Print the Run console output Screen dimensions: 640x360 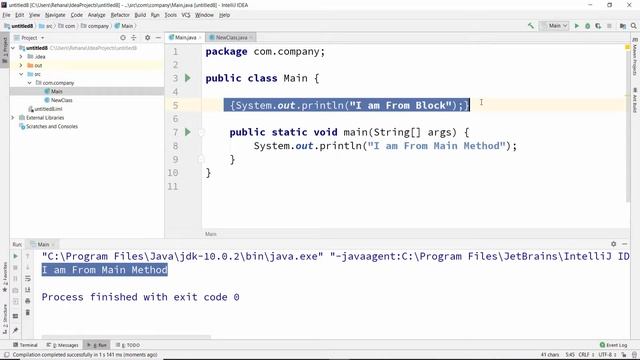pyautogui.click(x=28, y=301)
